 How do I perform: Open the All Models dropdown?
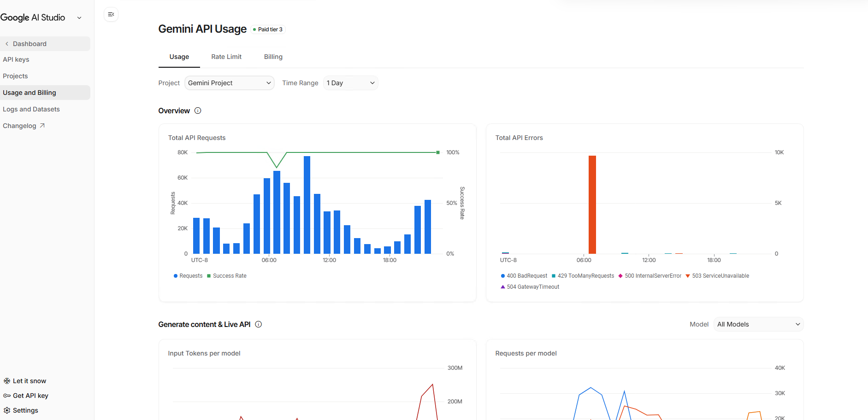click(x=758, y=324)
